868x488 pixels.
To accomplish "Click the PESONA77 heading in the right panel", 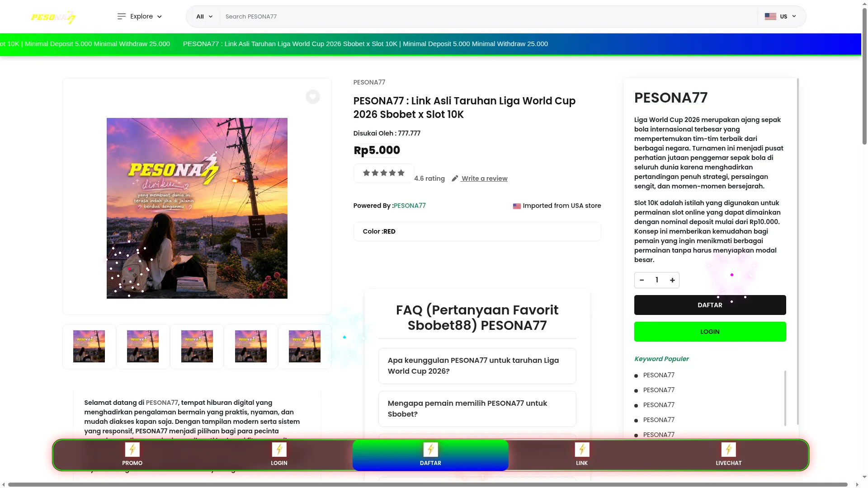I will coord(671,98).
